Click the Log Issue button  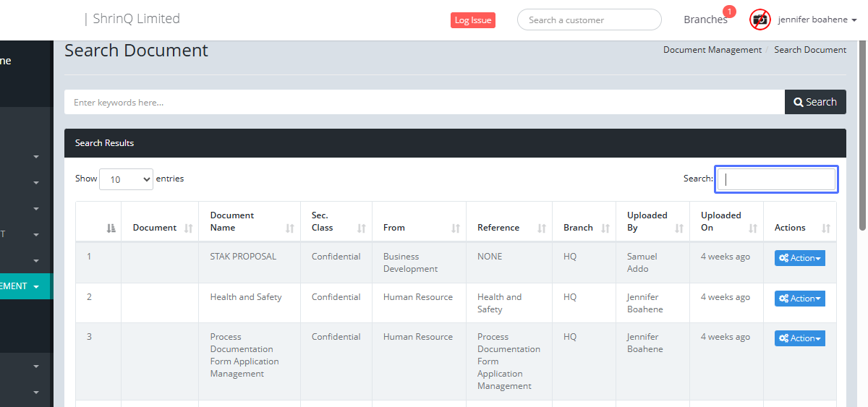(x=472, y=20)
